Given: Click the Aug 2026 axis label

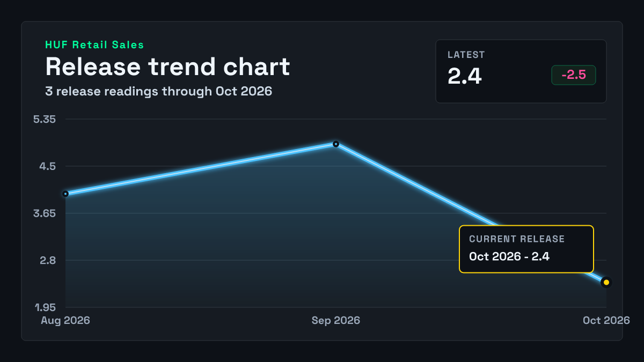Looking at the screenshot, I should (x=65, y=320).
